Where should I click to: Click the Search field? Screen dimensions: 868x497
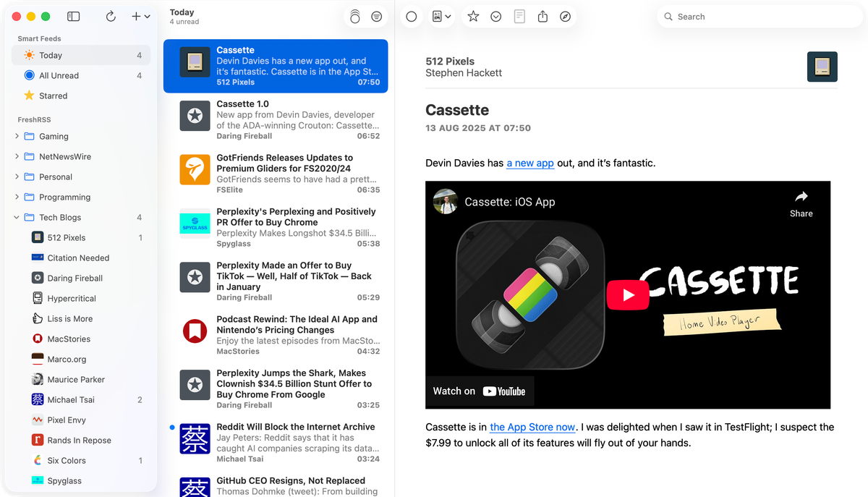(x=759, y=17)
